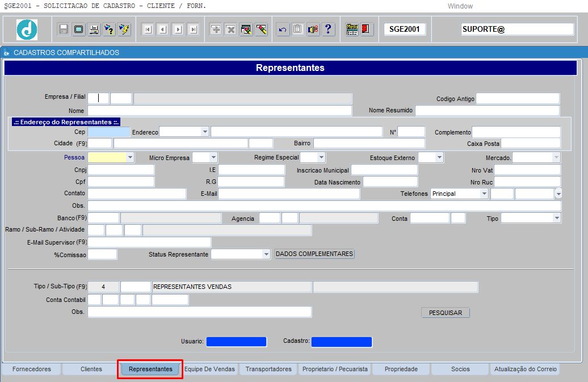Open the Atualização do Correio tab
The width and height of the screenshot is (588, 382).
coord(526,370)
